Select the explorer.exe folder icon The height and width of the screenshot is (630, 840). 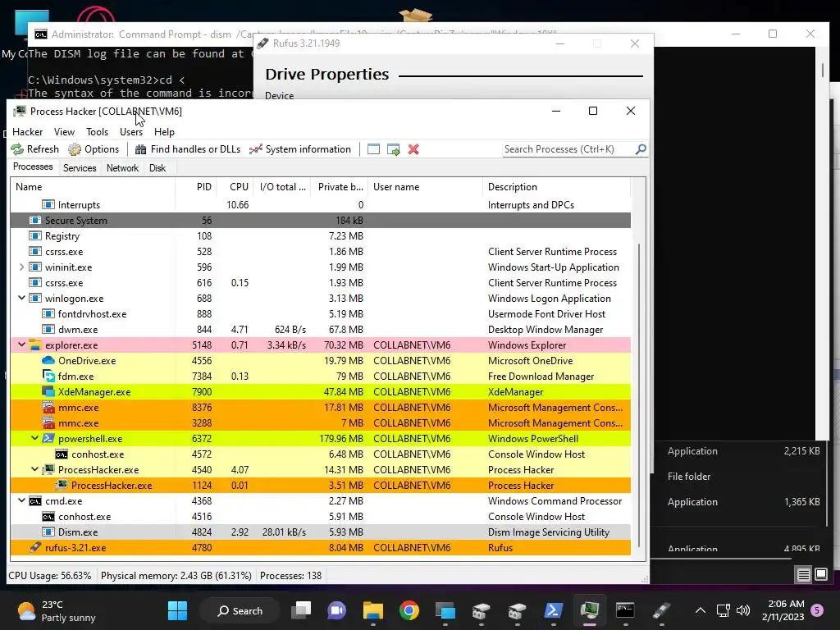pyautogui.click(x=34, y=345)
